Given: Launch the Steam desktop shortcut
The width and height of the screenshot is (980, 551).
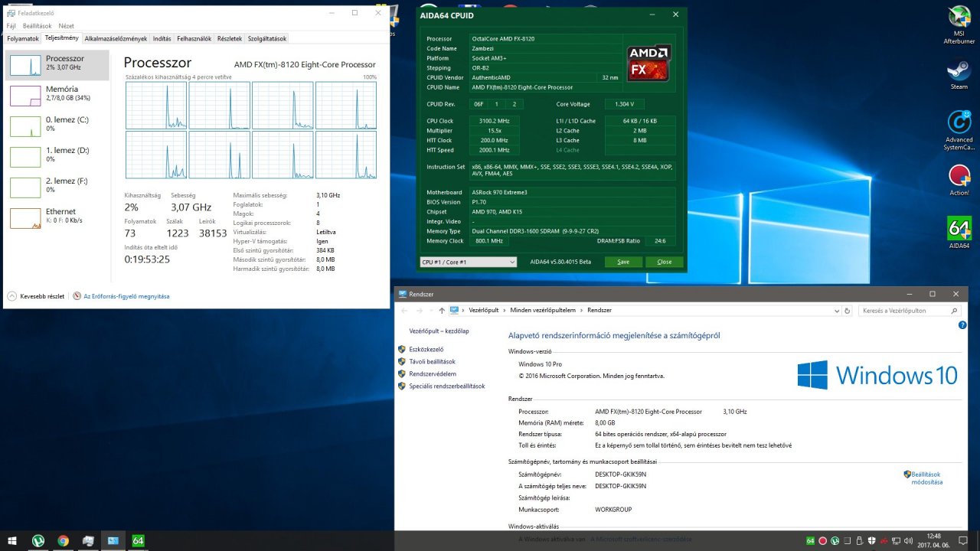Looking at the screenshot, I should tap(959, 75).
